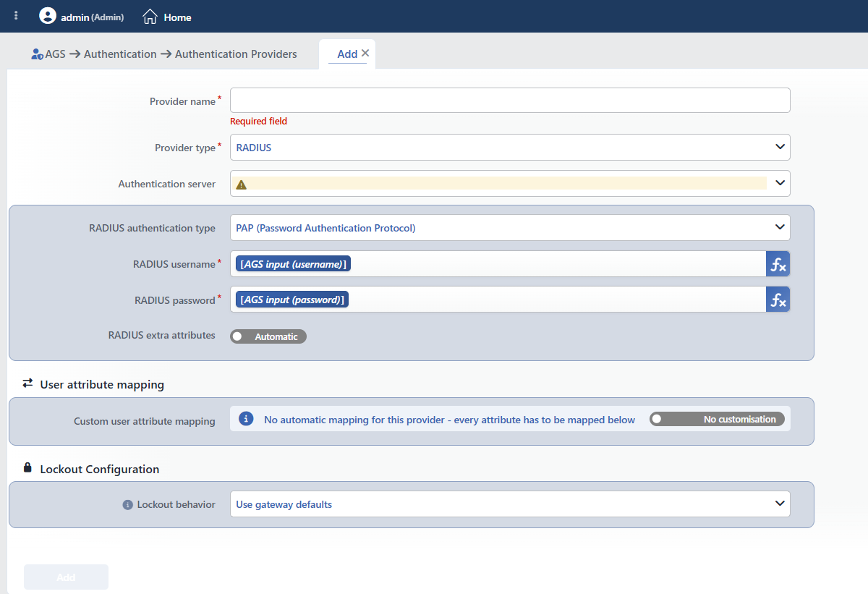The height and width of the screenshot is (594, 868).
Task: Select the [AGS input (password)] token
Action: tap(292, 300)
